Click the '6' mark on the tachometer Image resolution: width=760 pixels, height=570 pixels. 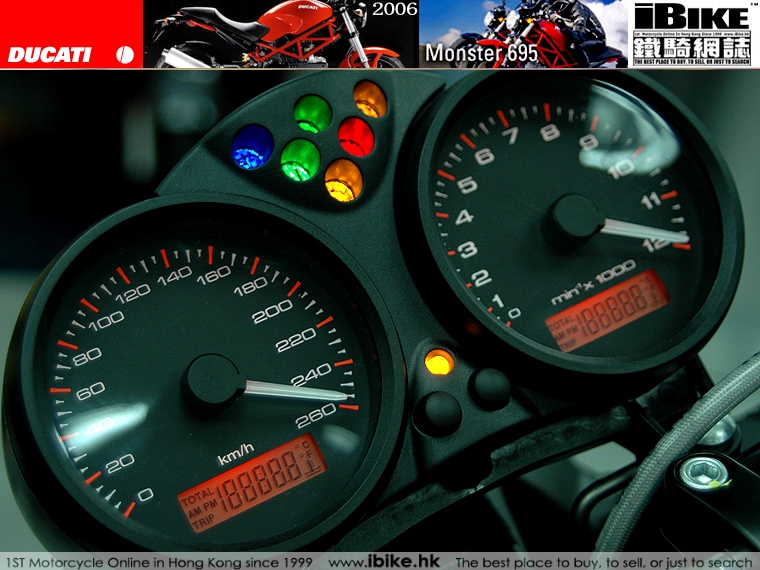click(x=484, y=156)
